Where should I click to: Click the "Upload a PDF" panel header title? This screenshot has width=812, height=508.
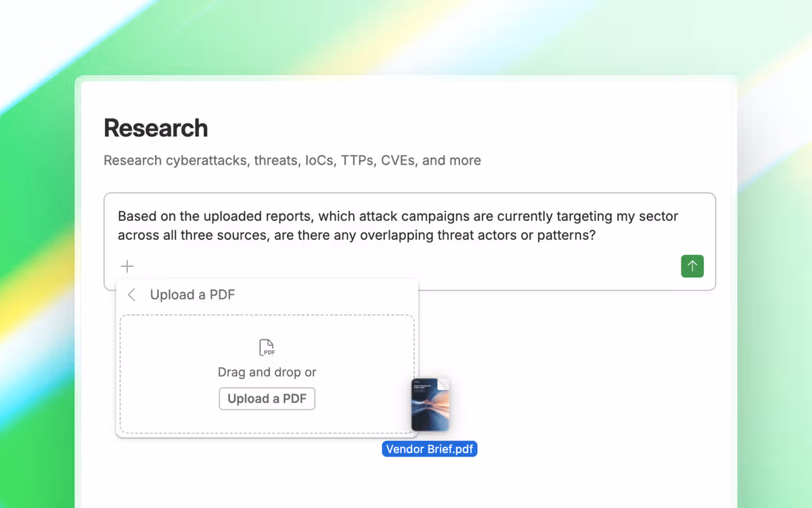point(192,295)
